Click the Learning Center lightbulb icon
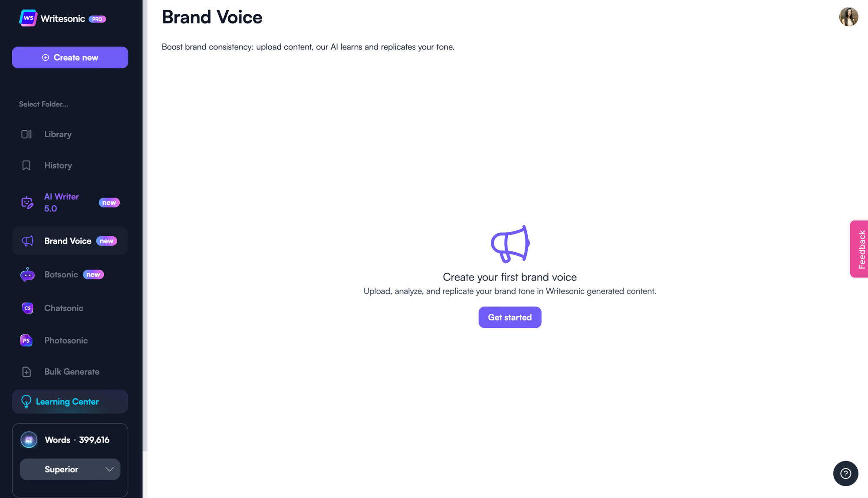This screenshot has width=868, height=498. (26, 401)
